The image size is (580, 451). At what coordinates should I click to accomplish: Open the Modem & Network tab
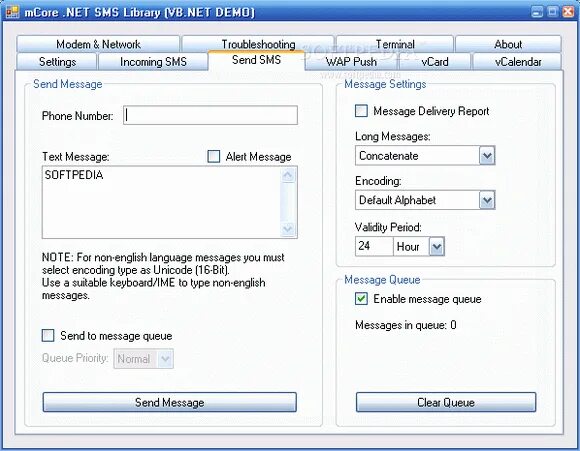click(98, 44)
